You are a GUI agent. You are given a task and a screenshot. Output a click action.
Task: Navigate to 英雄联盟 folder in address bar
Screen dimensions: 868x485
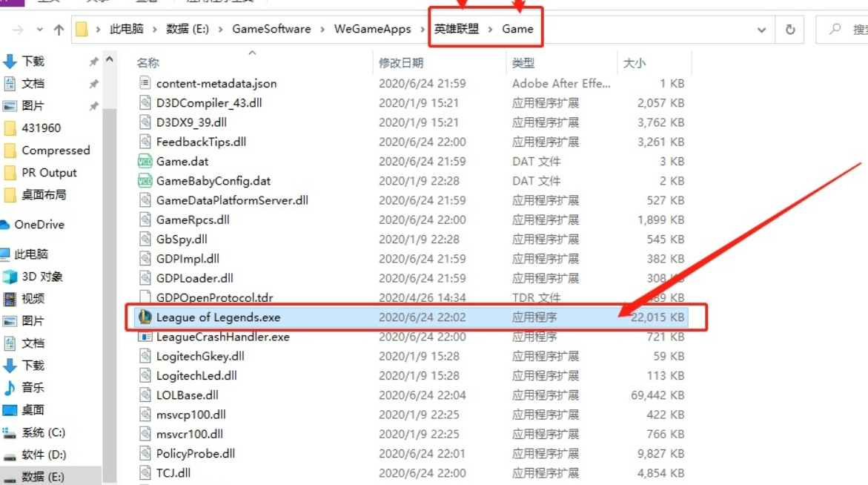pyautogui.click(x=456, y=29)
